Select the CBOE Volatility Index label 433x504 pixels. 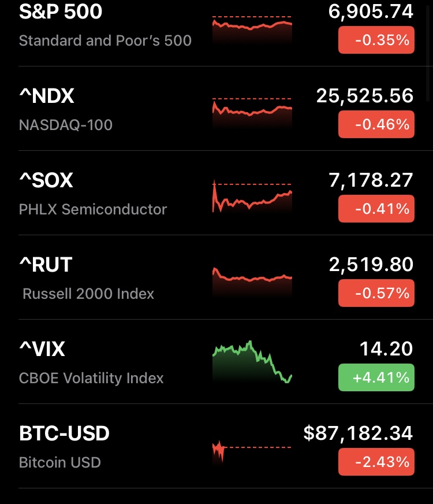91,378
